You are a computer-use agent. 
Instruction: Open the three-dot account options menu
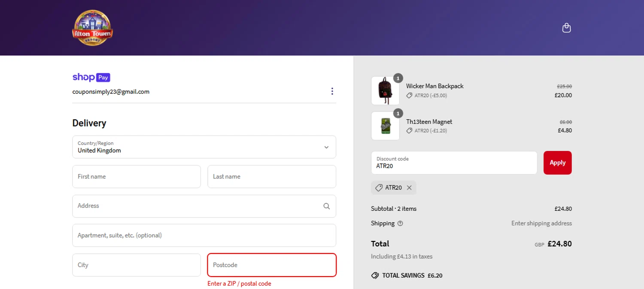point(332,91)
